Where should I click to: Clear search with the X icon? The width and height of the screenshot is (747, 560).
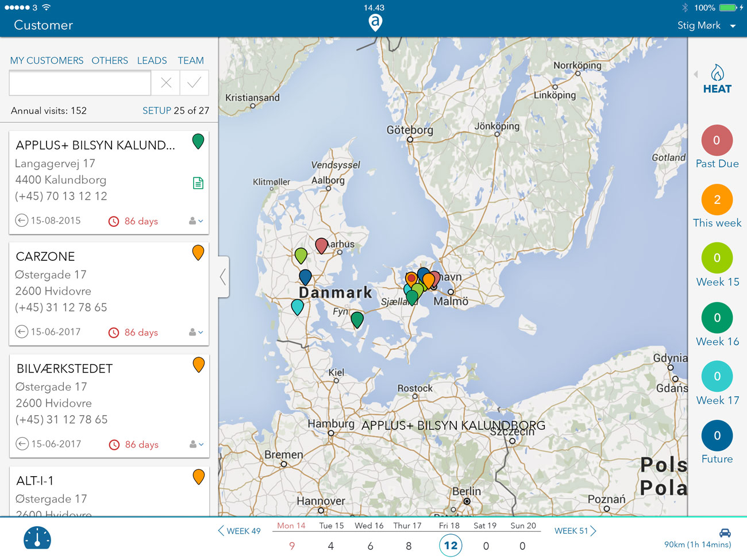tap(166, 83)
